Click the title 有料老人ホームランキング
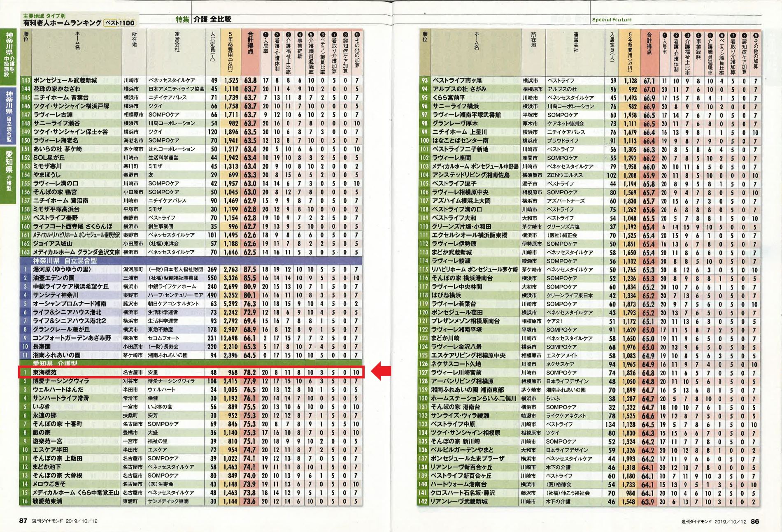Image resolution: width=782 pixels, height=532 pixels. coord(62,23)
